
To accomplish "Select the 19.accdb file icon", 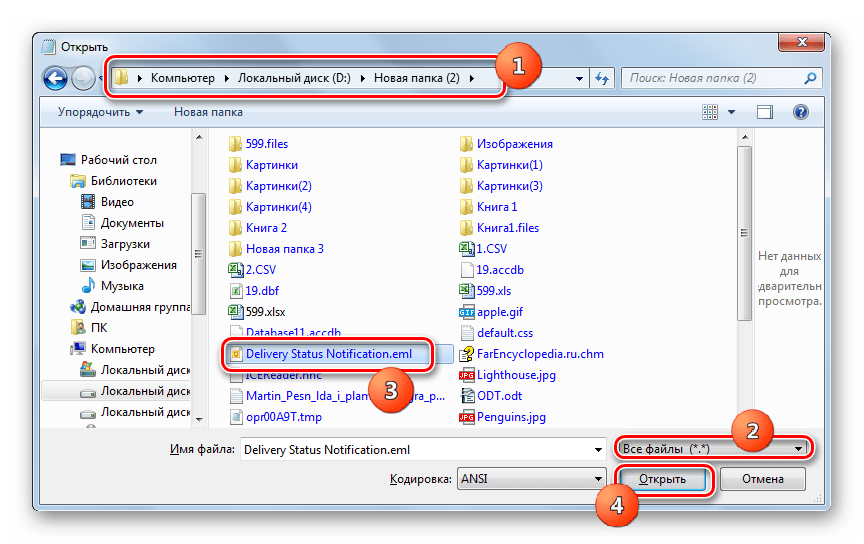I will click(x=467, y=270).
